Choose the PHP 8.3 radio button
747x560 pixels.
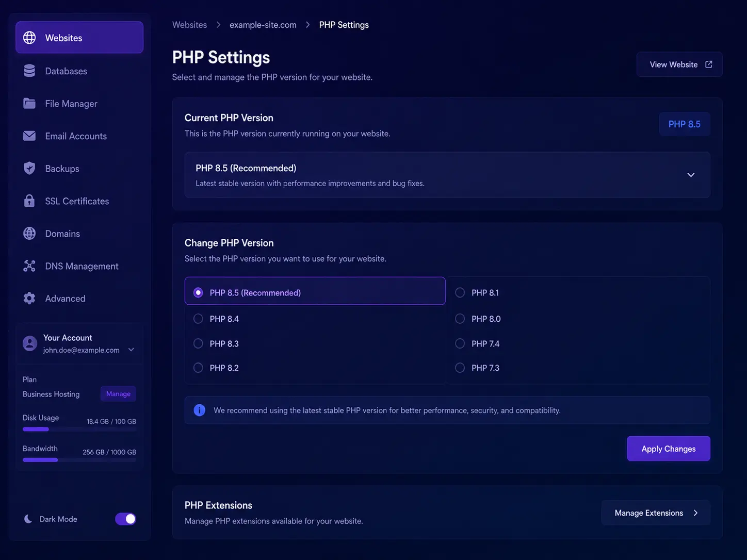[x=198, y=343]
